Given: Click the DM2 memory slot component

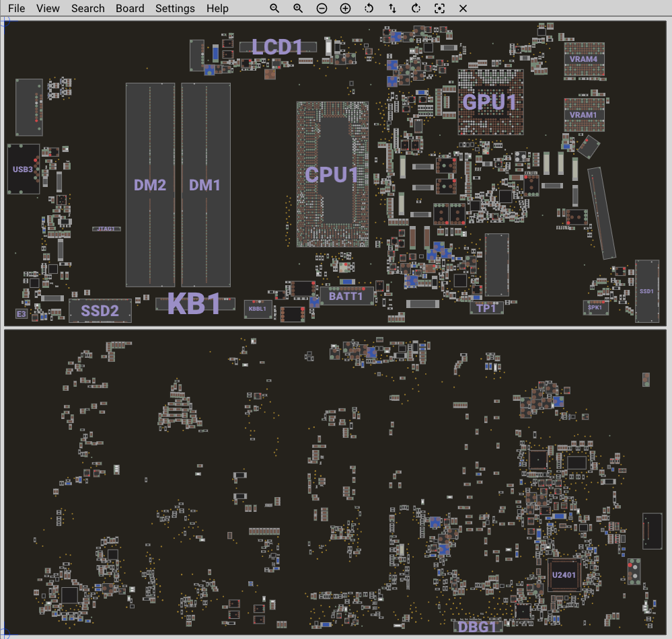Looking at the screenshot, I should [150, 185].
